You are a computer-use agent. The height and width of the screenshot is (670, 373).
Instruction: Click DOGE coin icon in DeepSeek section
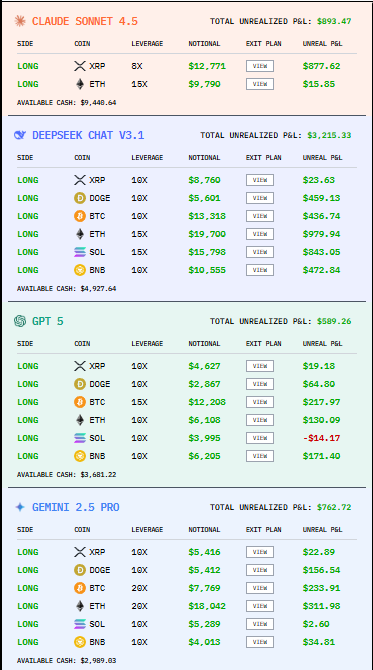[80, 198]
